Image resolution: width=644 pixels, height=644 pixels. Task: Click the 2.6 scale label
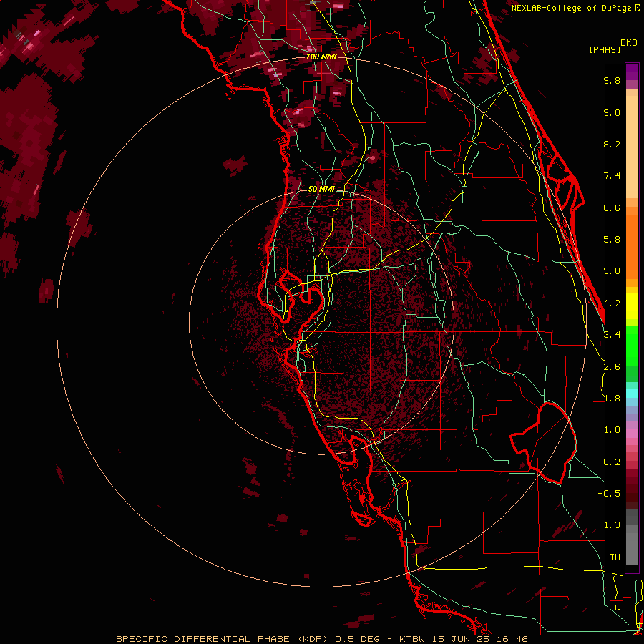click(x=612, y=367)
